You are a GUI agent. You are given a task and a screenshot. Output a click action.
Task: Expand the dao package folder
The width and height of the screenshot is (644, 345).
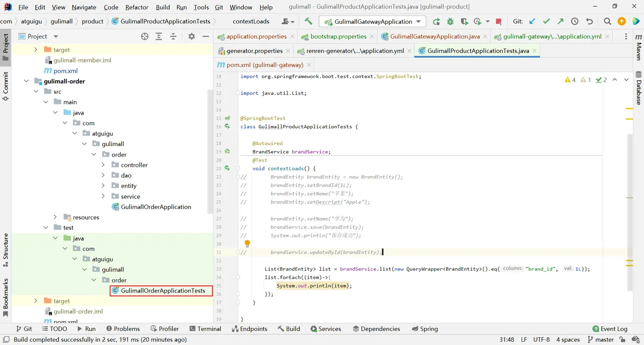point(103,175)
